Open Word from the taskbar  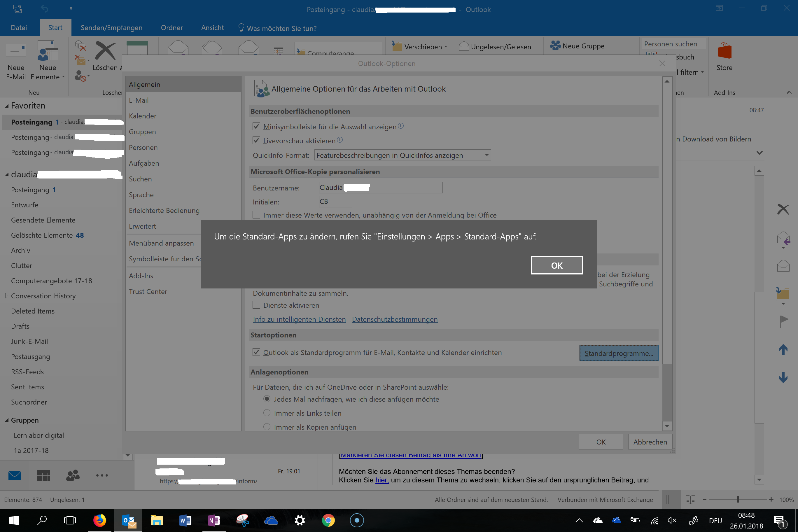[x=185, y=520]
